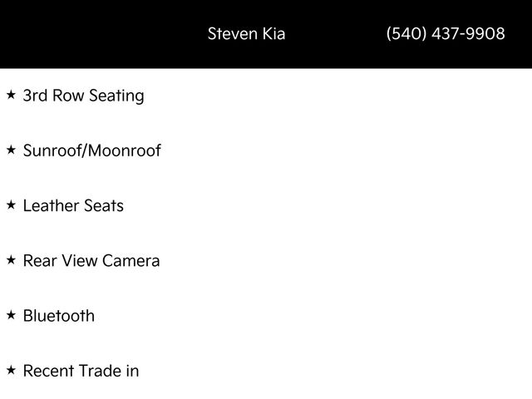
Task: Select the star icon next to Bluetooth
Action: coord(11,316)
